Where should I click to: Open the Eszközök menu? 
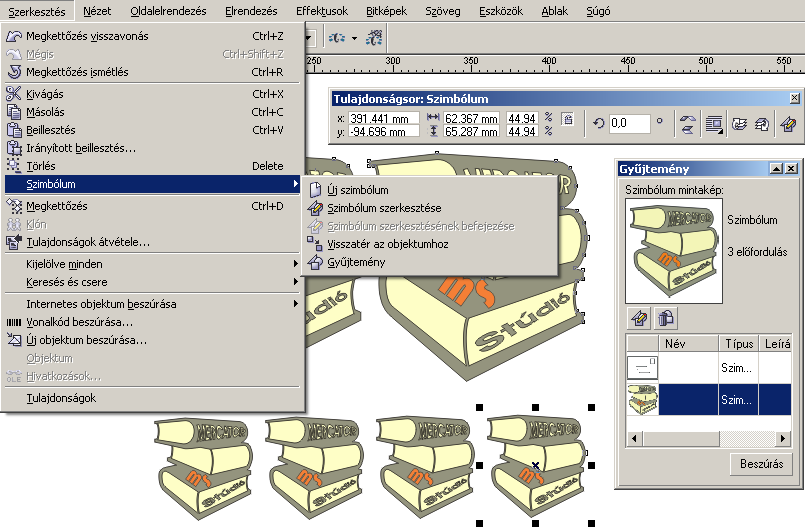pyautogui.click(x=501, y=11)
